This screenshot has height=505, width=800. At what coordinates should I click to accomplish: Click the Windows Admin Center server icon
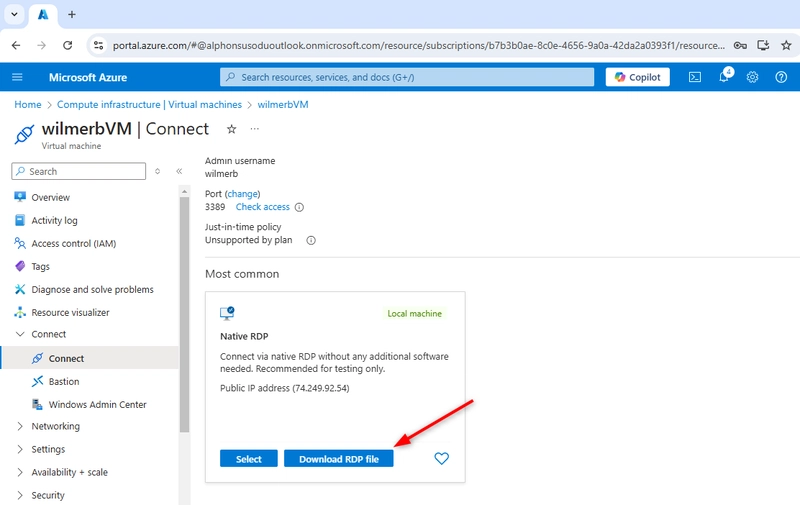(37, 404)
